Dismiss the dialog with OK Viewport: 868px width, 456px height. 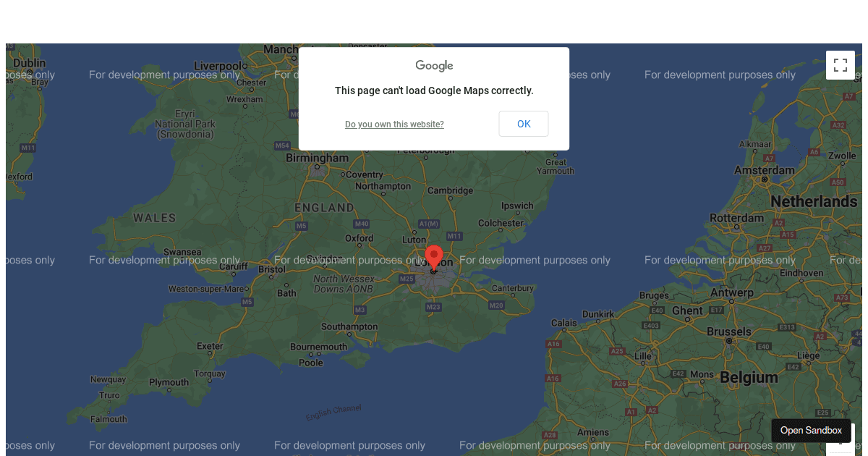pos(524,124)
